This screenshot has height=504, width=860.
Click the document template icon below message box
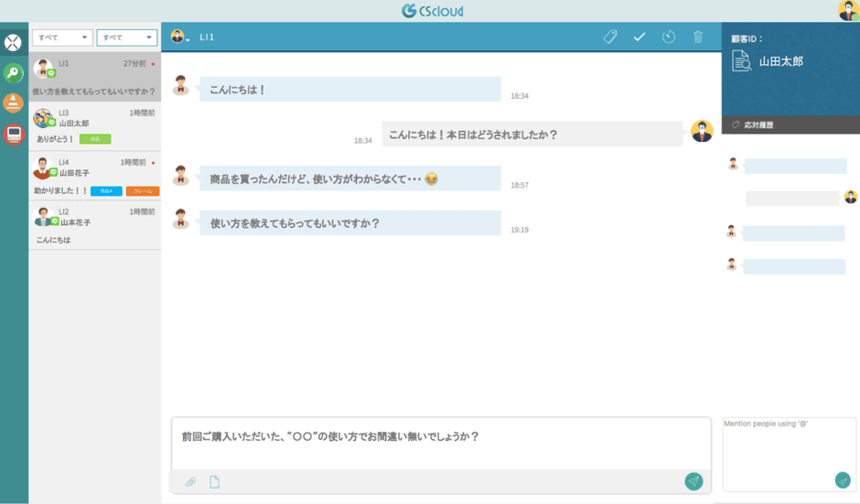[214, 482]
